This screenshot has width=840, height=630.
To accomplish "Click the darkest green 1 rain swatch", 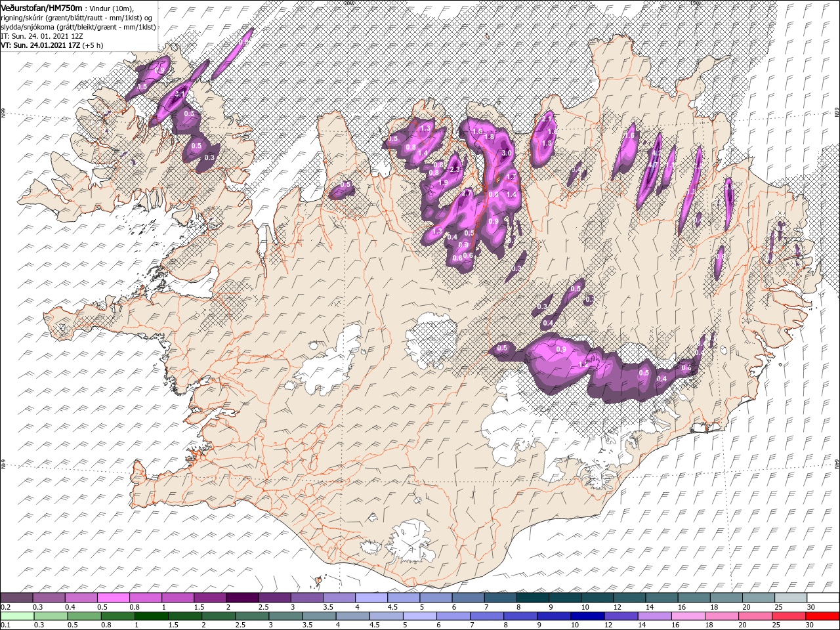I will click(x=151, y=616).
